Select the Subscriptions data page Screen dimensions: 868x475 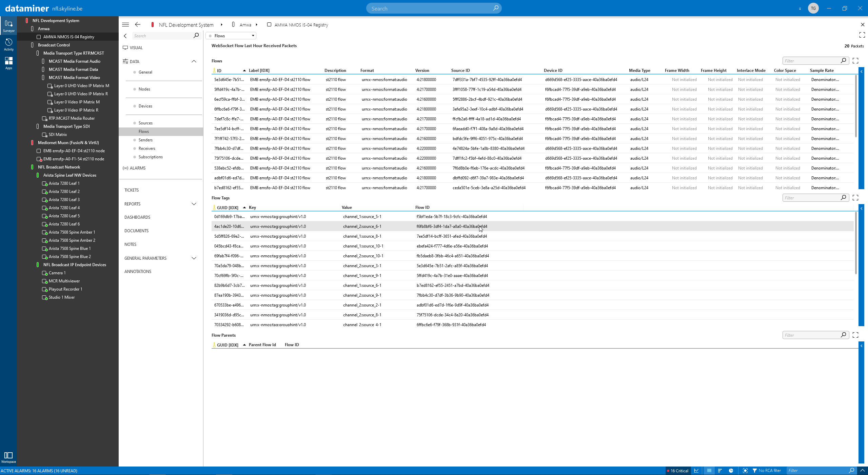coord(151,157)
